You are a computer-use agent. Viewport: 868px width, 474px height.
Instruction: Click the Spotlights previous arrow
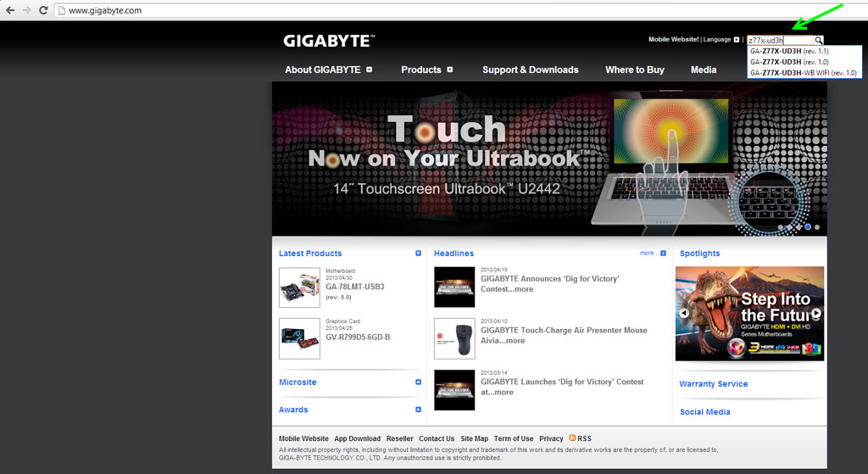click(x=684, y=313)
